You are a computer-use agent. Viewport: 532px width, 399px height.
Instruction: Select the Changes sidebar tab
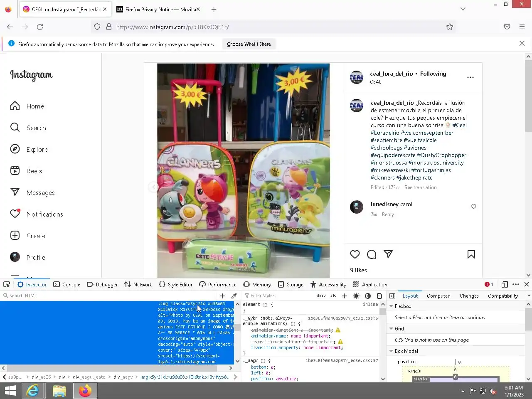coord(469,296)
